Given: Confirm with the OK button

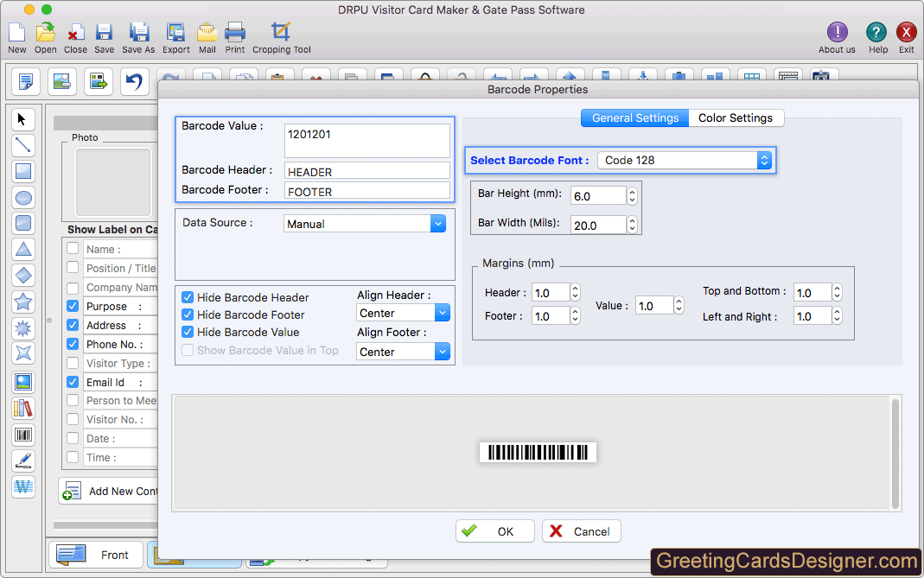Looking at the screenshot, I should tap(495, 530).
